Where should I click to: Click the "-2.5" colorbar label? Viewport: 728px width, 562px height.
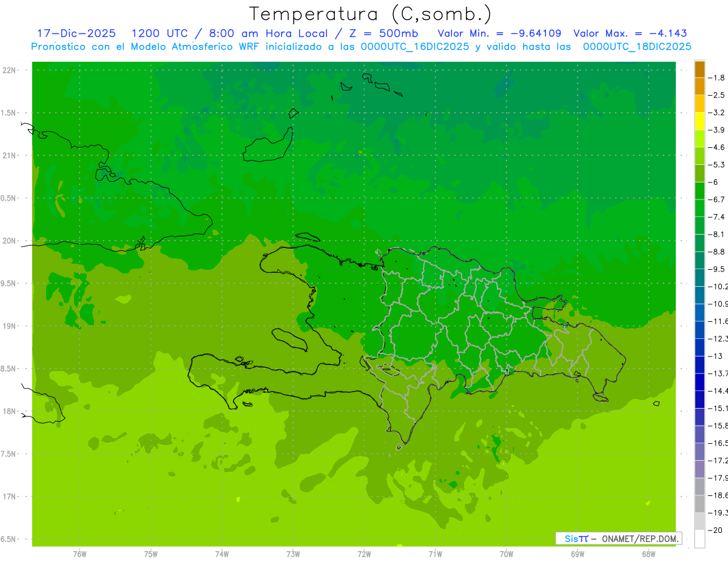718,95
